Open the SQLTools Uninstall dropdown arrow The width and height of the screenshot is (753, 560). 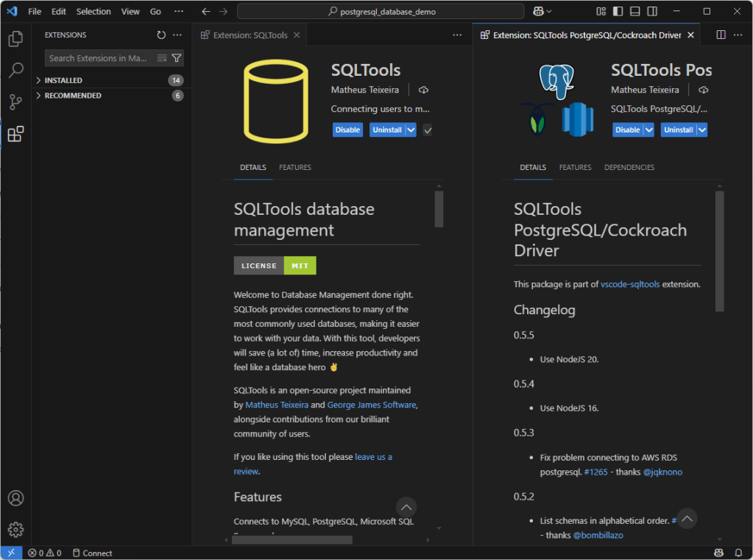tap(411, 130)
